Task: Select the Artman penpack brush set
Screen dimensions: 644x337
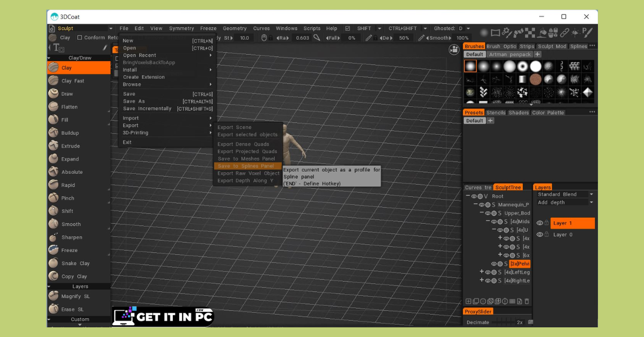Action: pos(510,54)
